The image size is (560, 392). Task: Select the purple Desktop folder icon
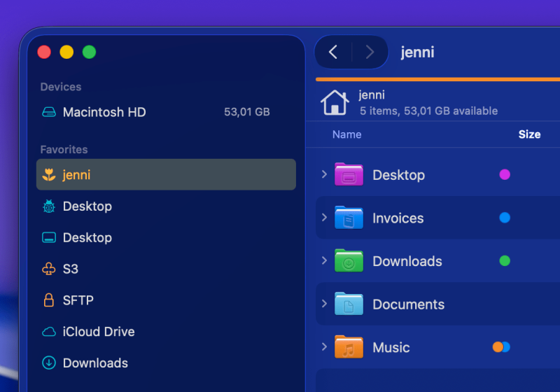pos(349,174)
